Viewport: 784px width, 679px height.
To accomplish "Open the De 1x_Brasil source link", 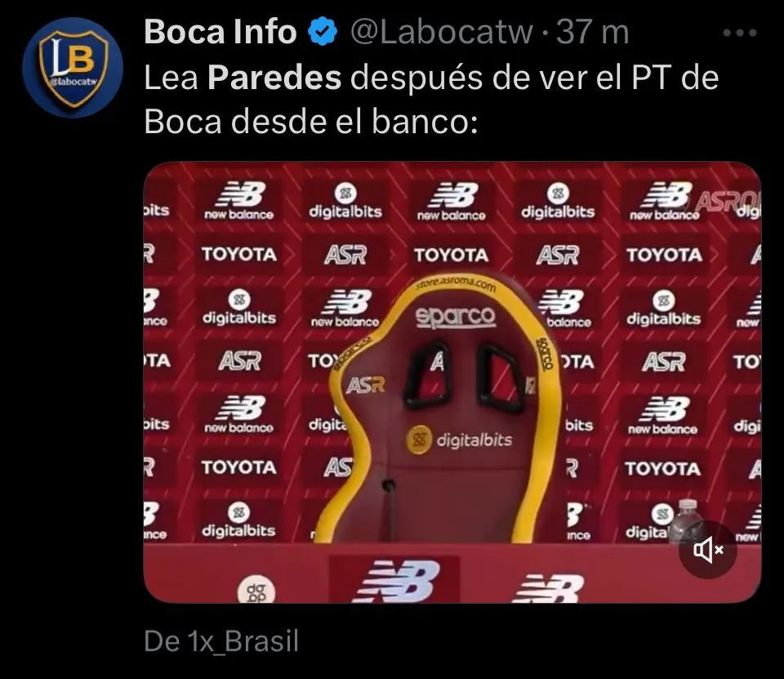I will [221, 641].
